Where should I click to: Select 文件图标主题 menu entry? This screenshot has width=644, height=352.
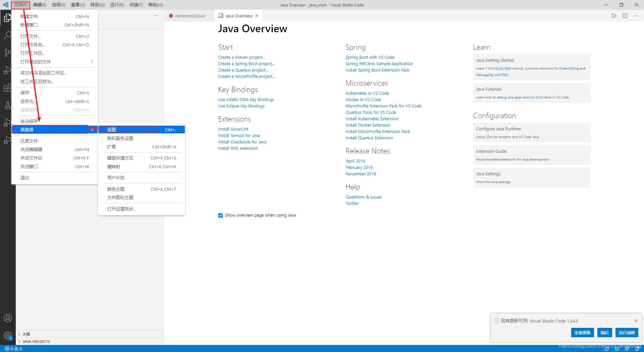(141, 197)
